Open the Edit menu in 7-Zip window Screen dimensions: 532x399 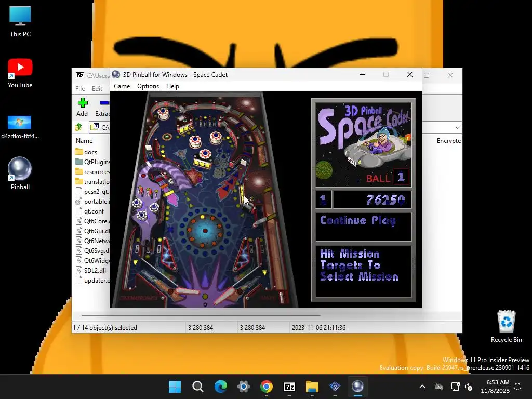[97, 88]
